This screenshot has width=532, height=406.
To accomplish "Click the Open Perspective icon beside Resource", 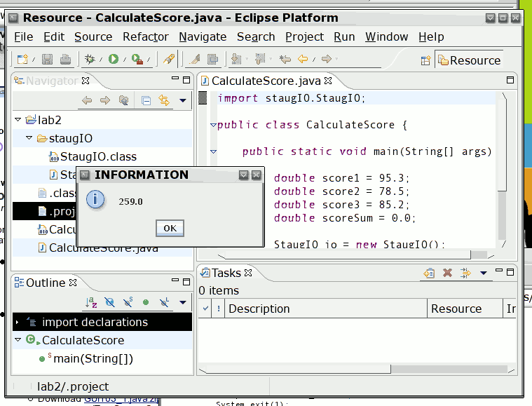I will (x=425, y=60).
